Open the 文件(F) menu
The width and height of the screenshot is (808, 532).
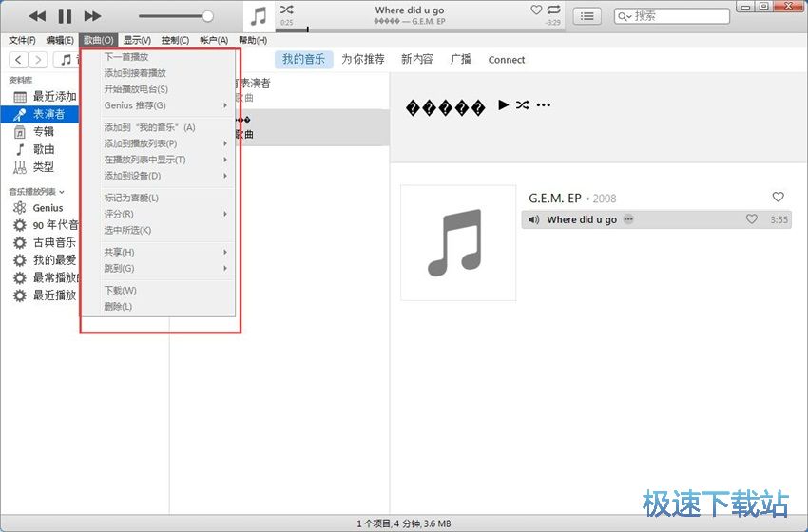pyautogui.click(x=22, y=40)
